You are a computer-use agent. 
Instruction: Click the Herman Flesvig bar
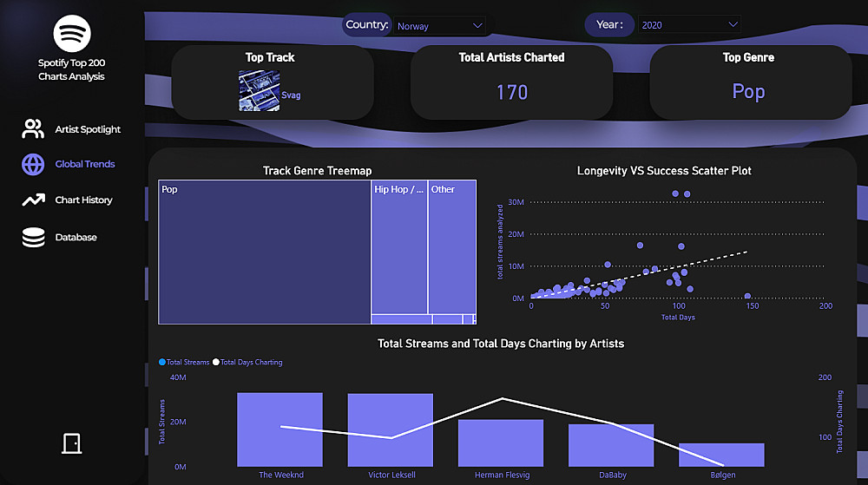click(501, 443)
